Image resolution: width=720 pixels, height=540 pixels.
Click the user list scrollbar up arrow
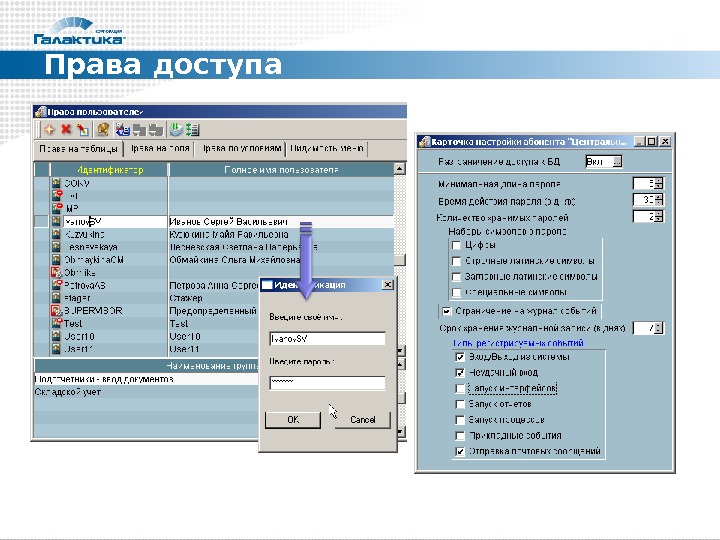tap(399, 169)
